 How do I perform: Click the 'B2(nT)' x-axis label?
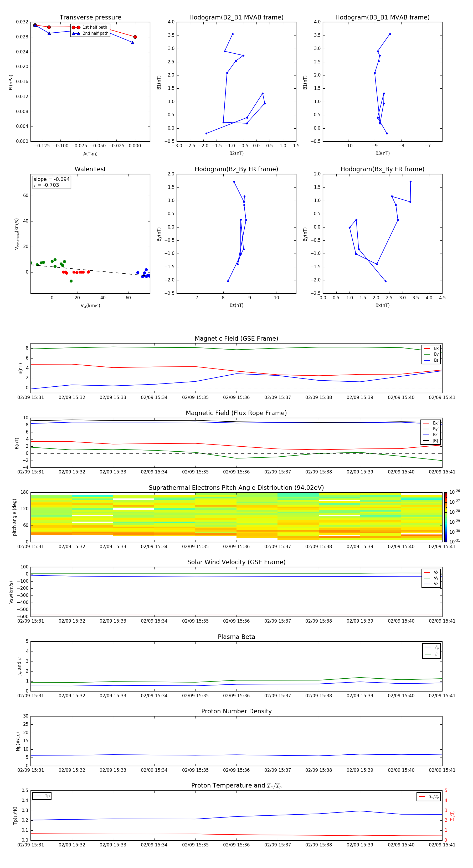point(236,154)
